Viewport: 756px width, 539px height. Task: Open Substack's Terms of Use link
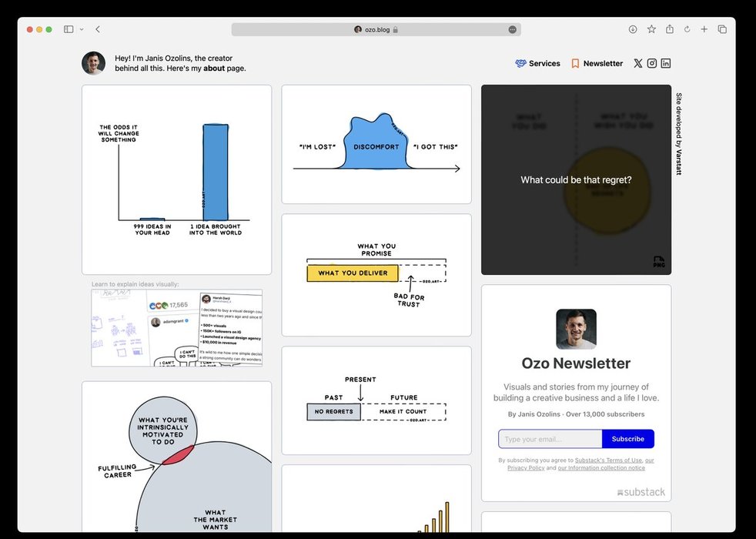(608, 460)
